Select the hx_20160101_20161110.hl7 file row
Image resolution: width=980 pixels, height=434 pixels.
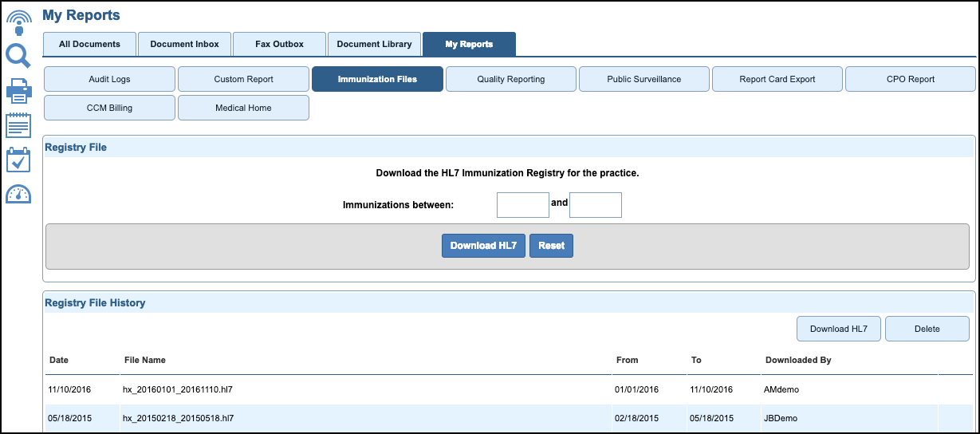(177, 390)
